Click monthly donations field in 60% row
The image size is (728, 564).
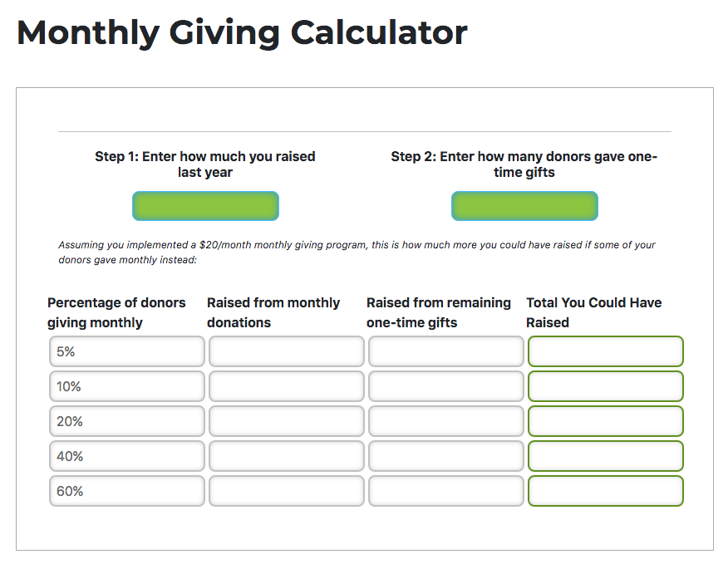287,491
